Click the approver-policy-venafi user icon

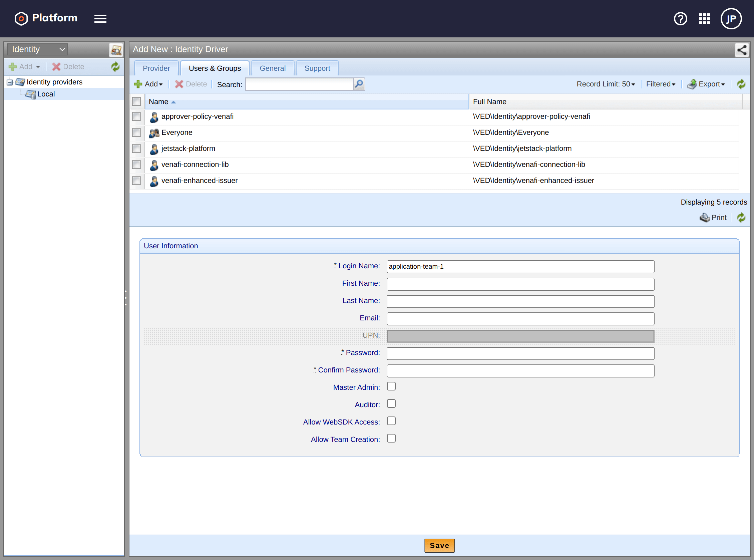[x=154, y=117]
